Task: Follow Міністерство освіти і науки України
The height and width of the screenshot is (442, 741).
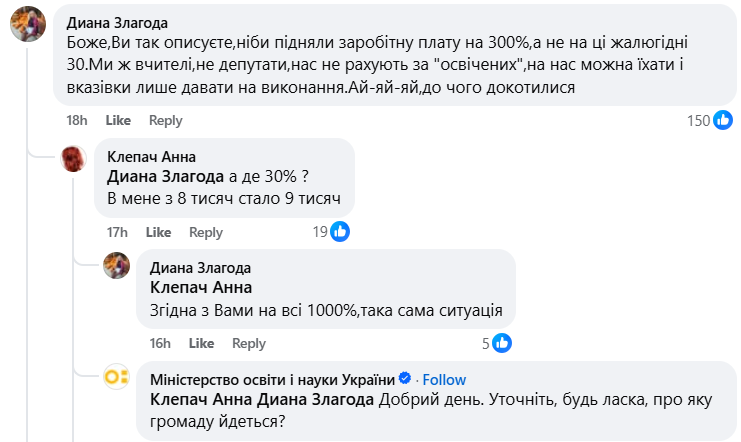Action: pyautogui.click(x=444, y=380)
